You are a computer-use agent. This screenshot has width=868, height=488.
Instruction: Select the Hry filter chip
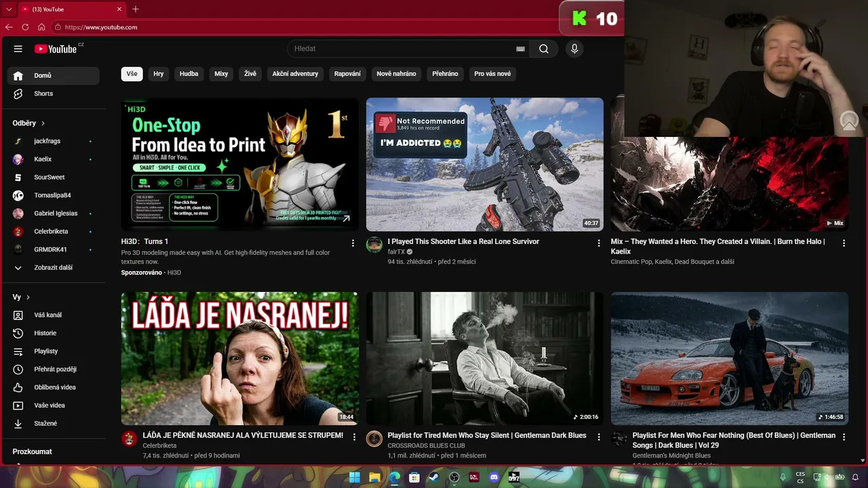click(x=159, y=74)
